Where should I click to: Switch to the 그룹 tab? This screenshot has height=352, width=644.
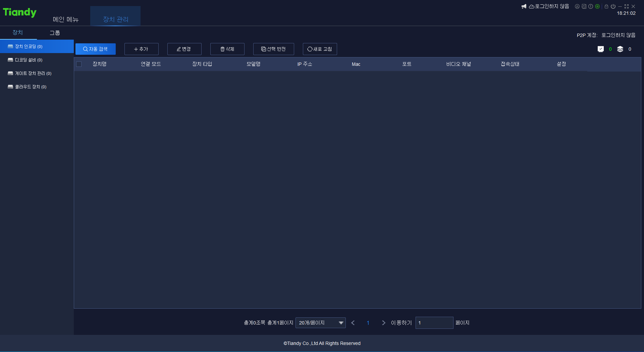55,33
